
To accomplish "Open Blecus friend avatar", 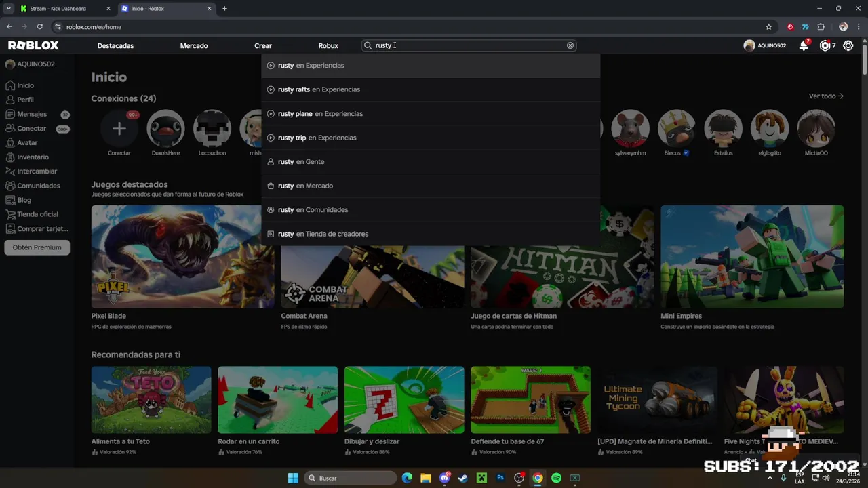I will 676,129.
